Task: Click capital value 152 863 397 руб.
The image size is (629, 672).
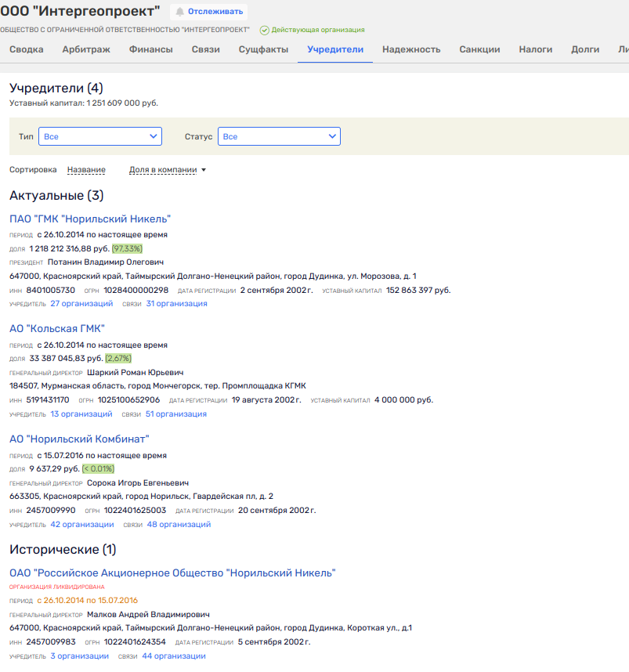Action: click(x=418, y=290)
